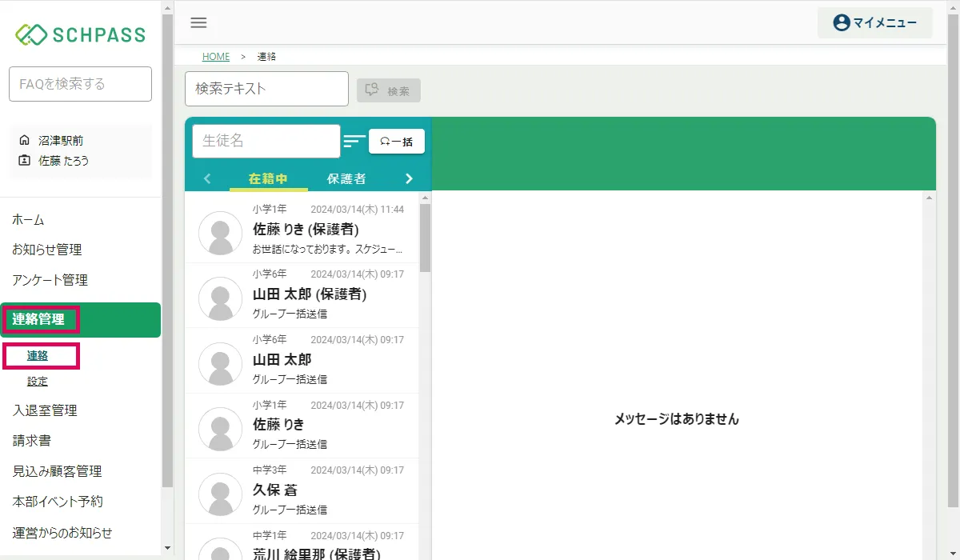Image resolution: width=960 pixels, height=560 pixels.
Task: Switch to the 在籍中 tab
Action: coord(268,179)
